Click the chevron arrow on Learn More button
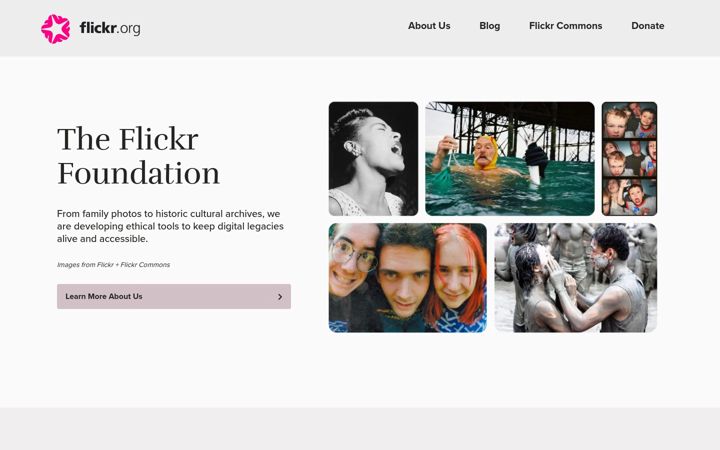The height and width of the screenshot is (450, 720). [x=280, y=297]
